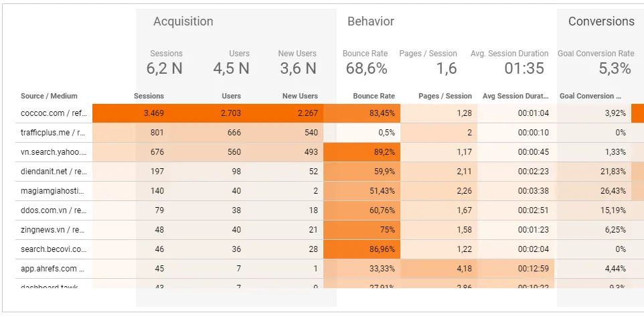
Task: Click the Goal Conversion column header
Action: (590, 96)
